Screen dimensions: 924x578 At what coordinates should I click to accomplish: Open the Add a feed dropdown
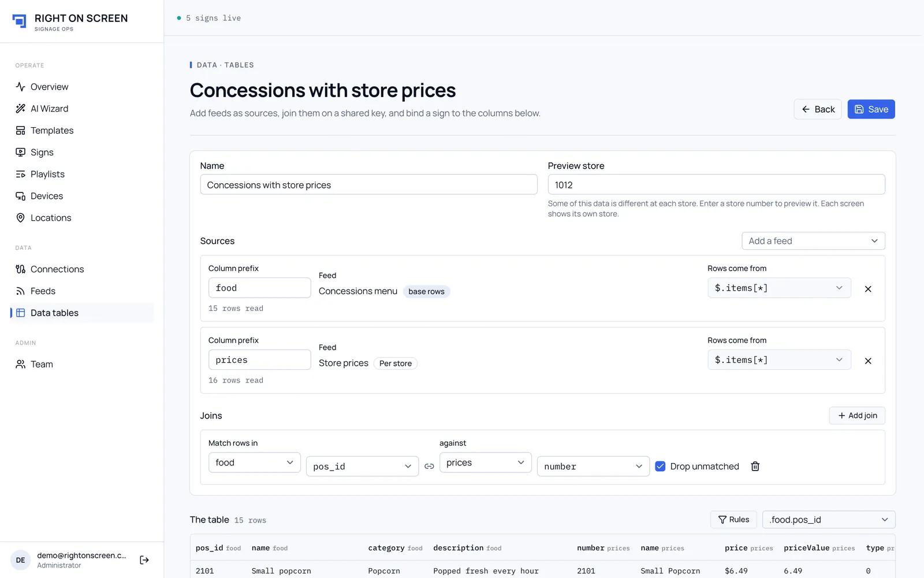click(813, 241)
